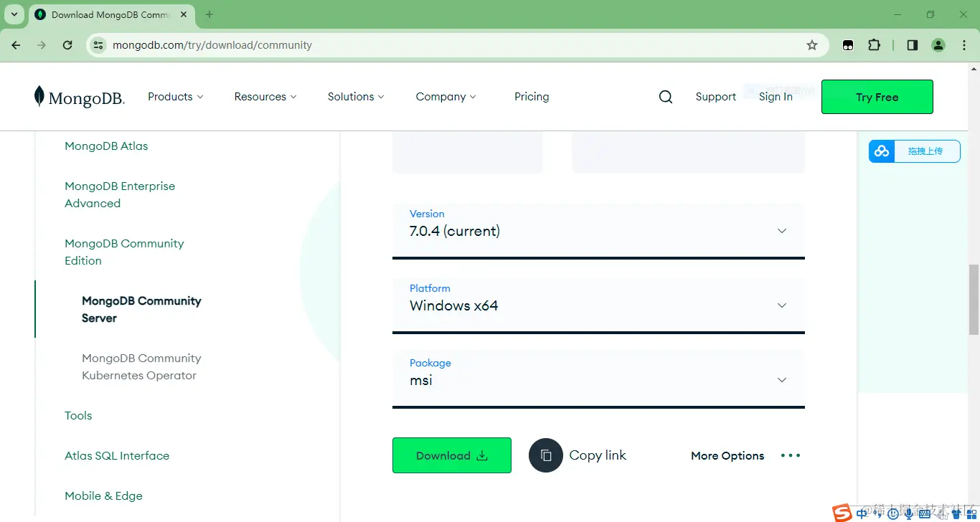Open MongoDB Community Edition sidebar link
Image resolution: width=980 pixels, height=522 pixels.
click(x=124, y=252)
